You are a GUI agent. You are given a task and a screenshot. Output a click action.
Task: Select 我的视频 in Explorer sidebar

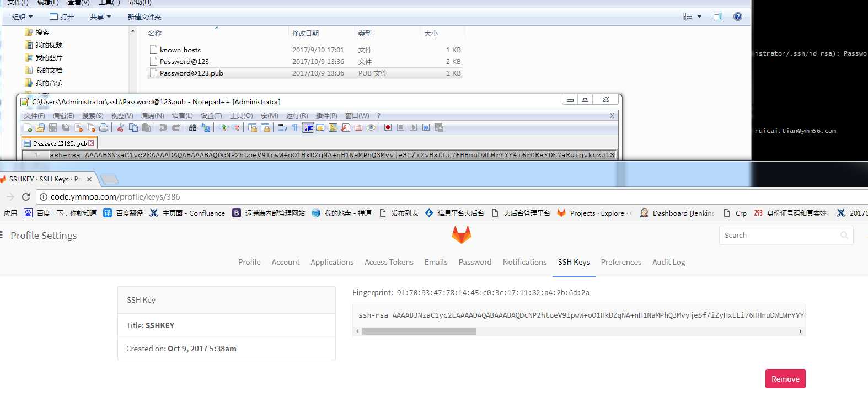(44, 45)
